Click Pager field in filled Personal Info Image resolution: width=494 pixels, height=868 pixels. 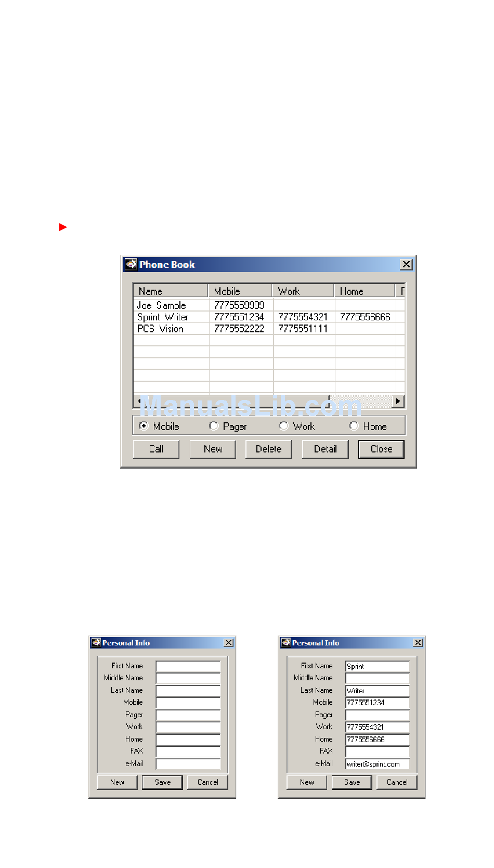pos(378,715)
